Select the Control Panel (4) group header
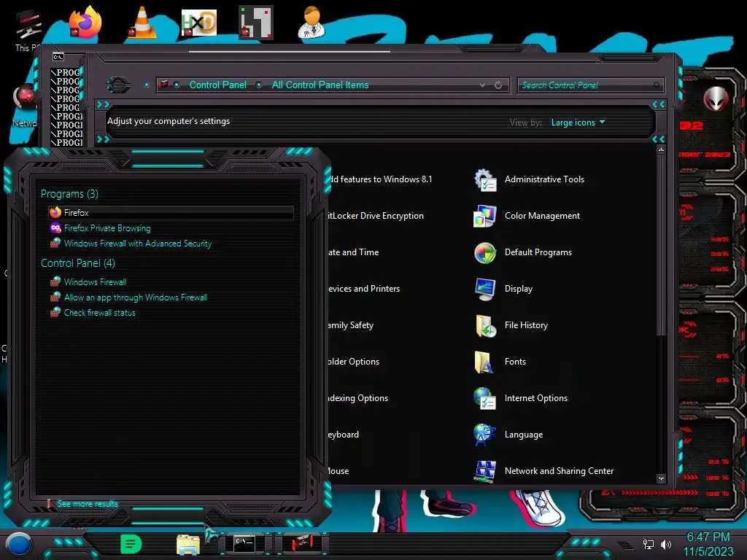The height and width of the screenshot is (560, 747). (77, 262)
